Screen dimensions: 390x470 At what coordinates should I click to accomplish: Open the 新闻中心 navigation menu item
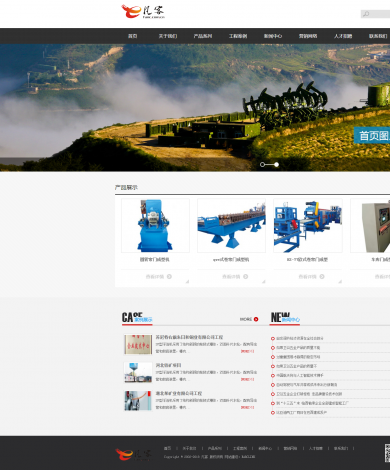273,36
